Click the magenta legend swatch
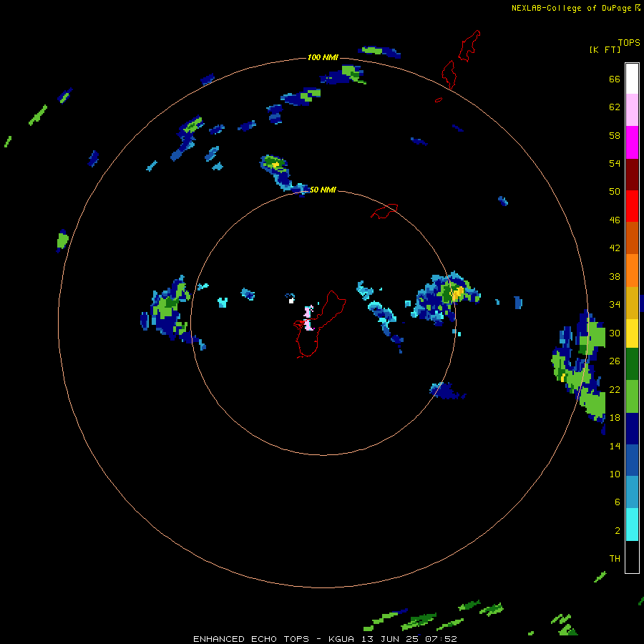 pos(632,142)
